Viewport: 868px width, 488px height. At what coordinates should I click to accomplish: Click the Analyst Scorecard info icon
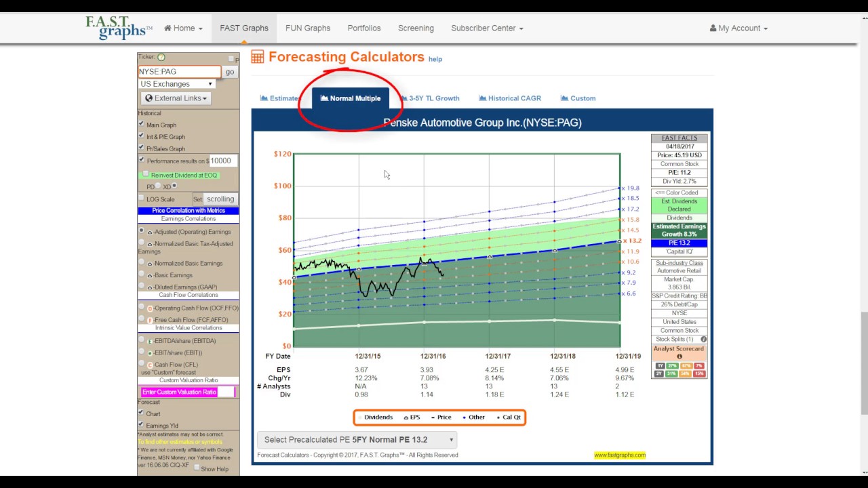click(679, 357)
